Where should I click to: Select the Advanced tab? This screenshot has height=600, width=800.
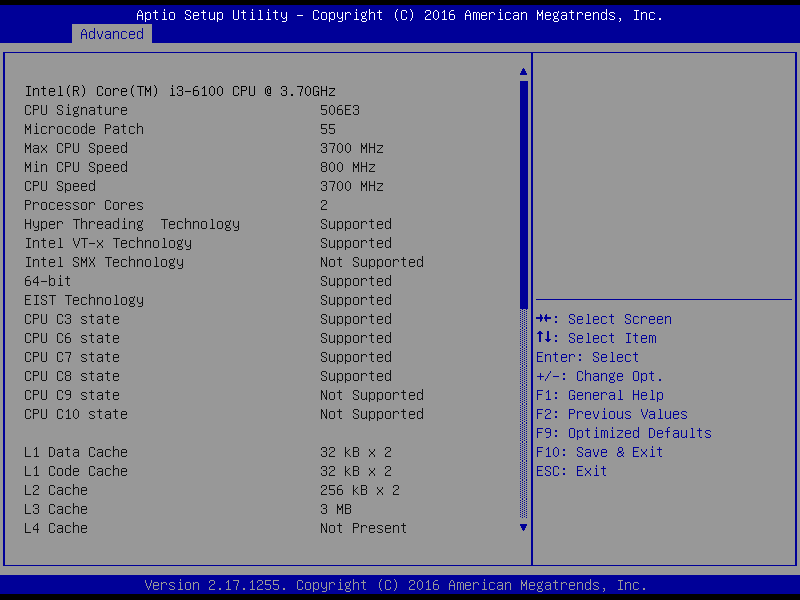[111, 34]
